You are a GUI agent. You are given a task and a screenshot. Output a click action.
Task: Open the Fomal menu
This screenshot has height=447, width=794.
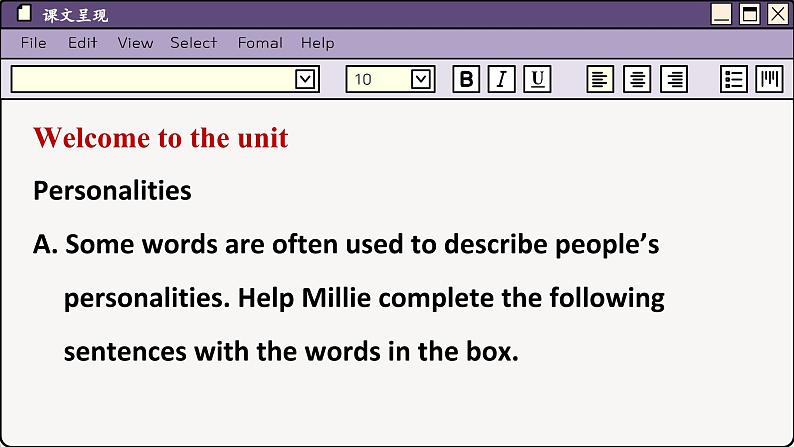click(x=260, y=43)
